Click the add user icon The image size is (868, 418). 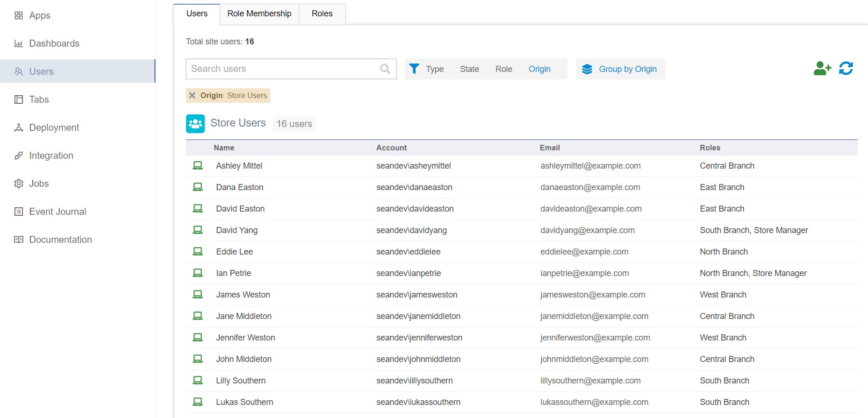click(822, 69)
